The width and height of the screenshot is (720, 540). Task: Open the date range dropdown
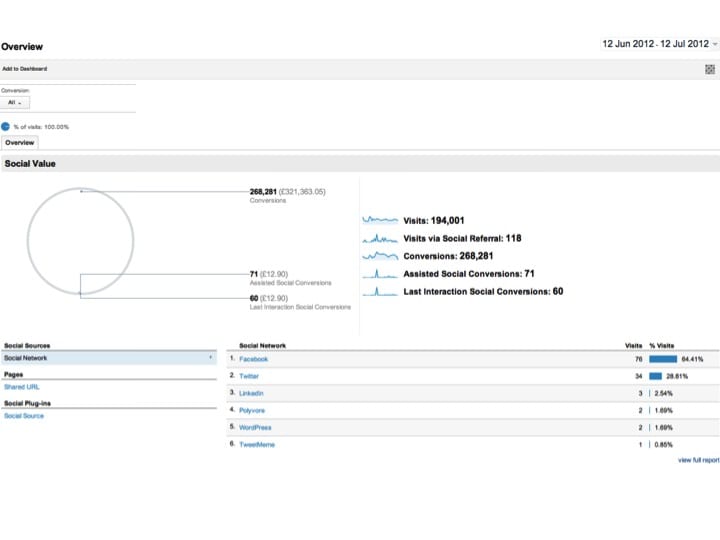[x=660, y=44]
